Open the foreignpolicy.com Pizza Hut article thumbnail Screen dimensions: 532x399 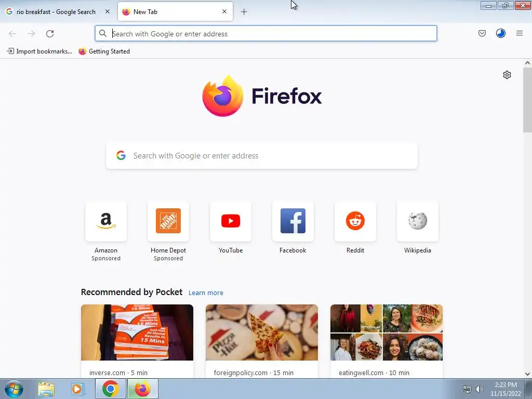[x=262, y=332]
